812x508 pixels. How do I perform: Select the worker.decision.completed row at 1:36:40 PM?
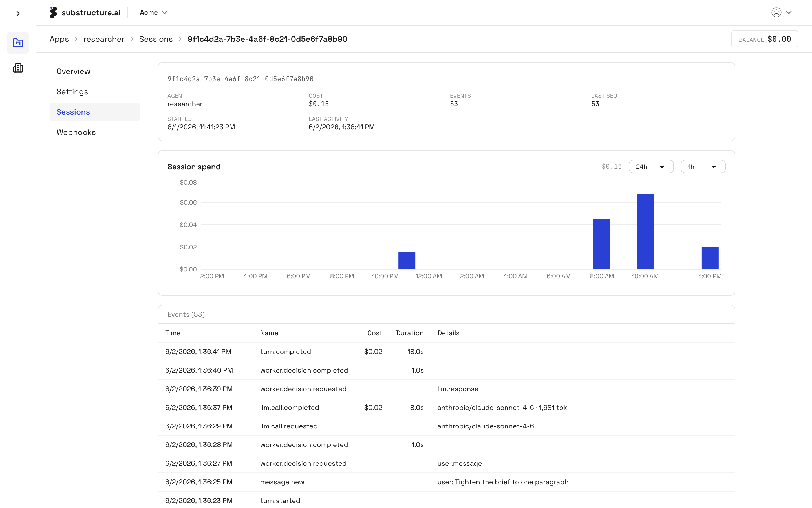pyautogui.click(x=446, y=370)
